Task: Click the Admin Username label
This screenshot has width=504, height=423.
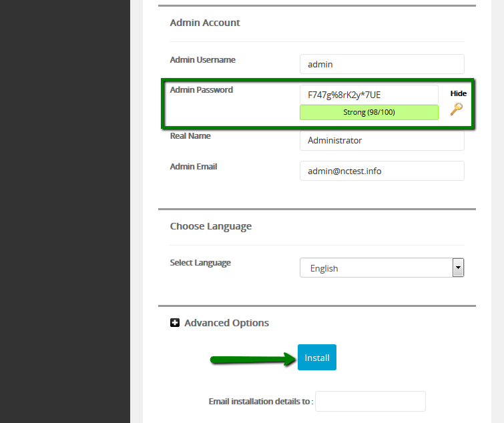Action: pos(202,60)
